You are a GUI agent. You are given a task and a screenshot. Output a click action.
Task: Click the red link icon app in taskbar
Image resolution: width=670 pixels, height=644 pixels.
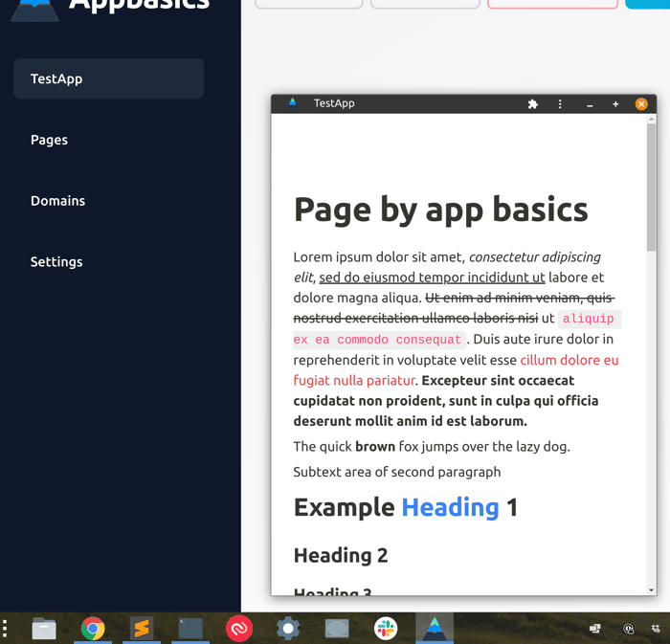[x=239, y=628]
